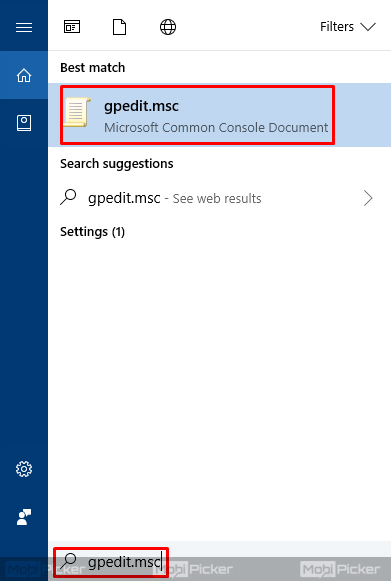Select the gpedit.msc See web results suggestion
This screenshot has width=391, height=581.
(219, 198)
